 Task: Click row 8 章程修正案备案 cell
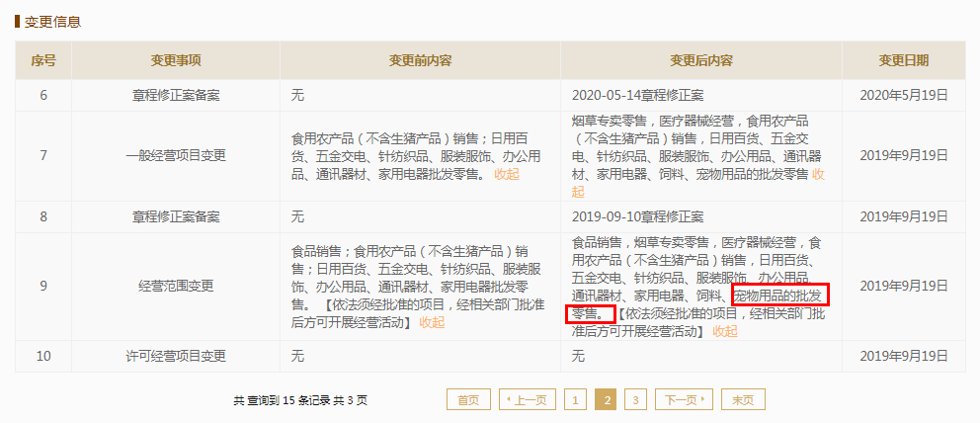tap(176, 217)
